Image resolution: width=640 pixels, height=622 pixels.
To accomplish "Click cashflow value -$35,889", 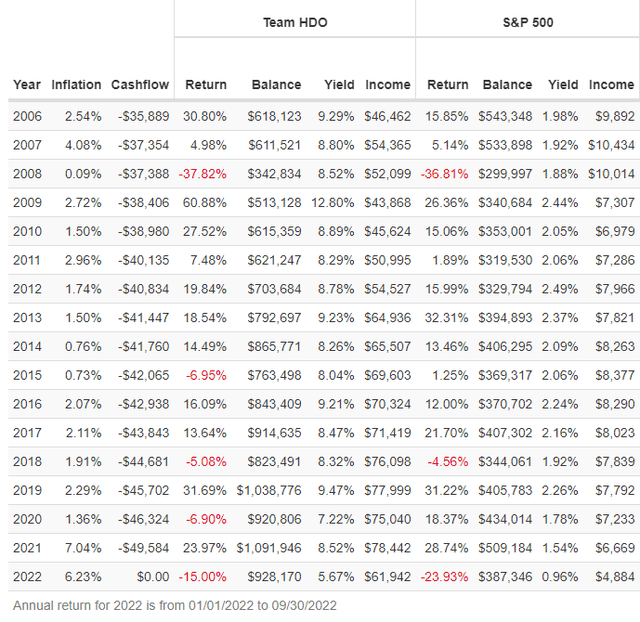I will point(144,116).
